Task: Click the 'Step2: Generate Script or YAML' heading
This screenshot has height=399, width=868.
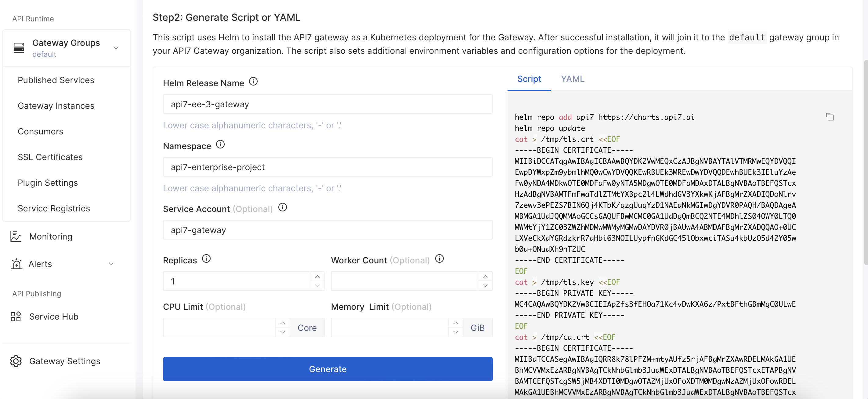Action: pos(226,17)
